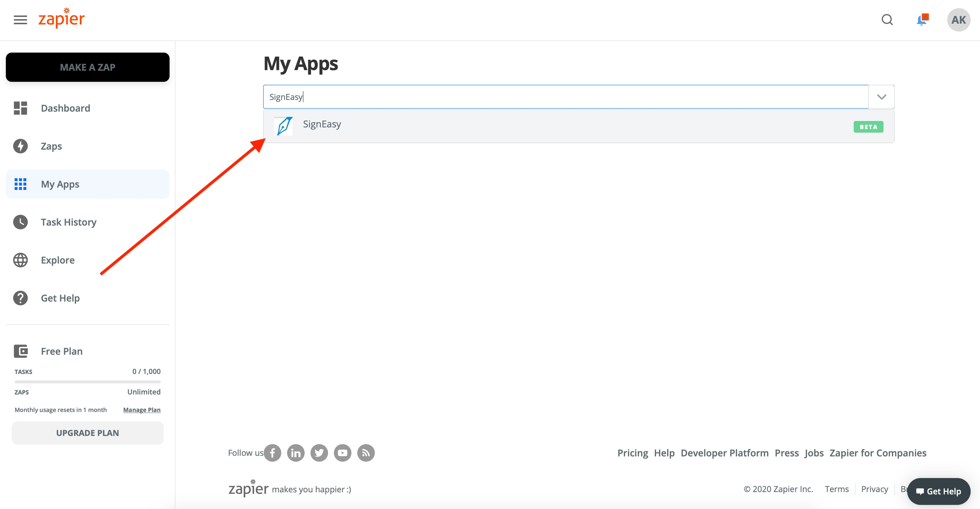Click the Free Plan label
This screenshot has height=509, width=980.
tap(62, 351)
